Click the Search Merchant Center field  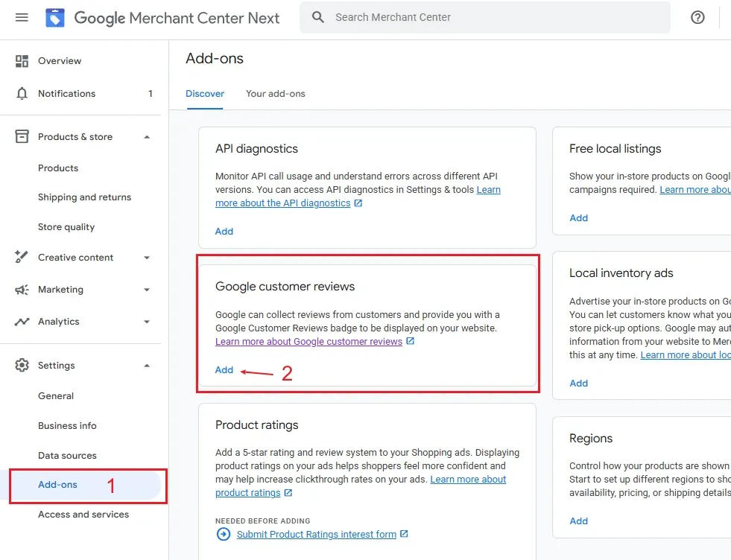[x=447, y=16]
